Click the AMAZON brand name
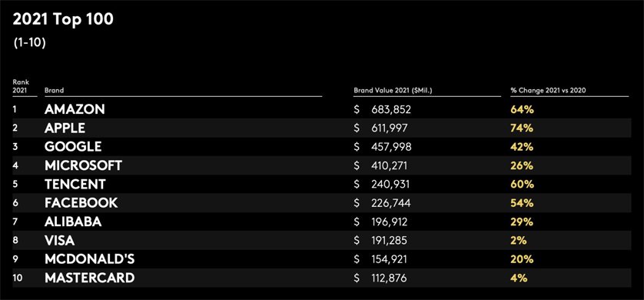Image resolution: width=644 pixels, height=300 pixels. pyautogui.click(x=75, y=109)
